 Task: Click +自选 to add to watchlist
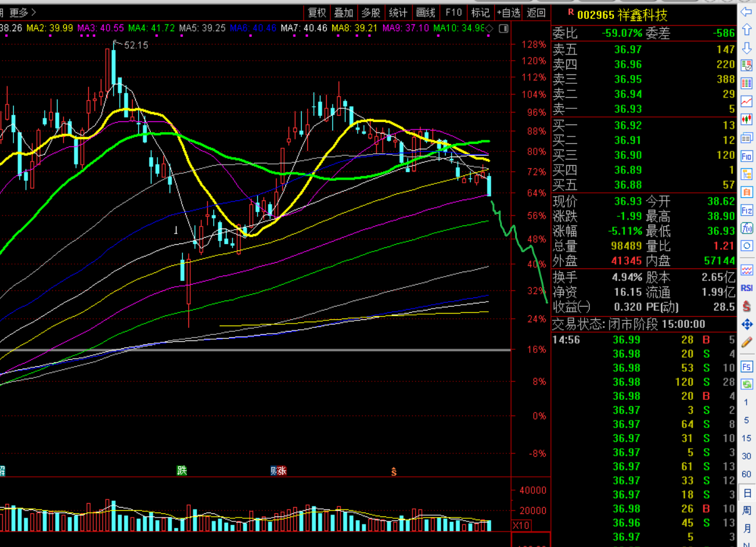pos(508,13)
